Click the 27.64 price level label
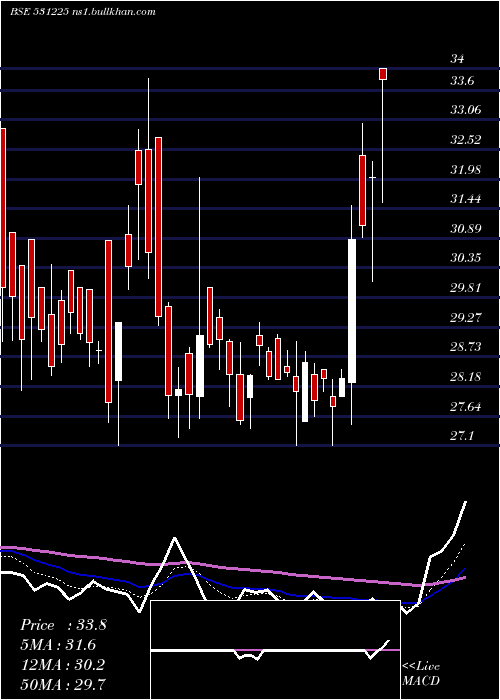Viewport: 500px width, 700px height. [x=466, y=406]
